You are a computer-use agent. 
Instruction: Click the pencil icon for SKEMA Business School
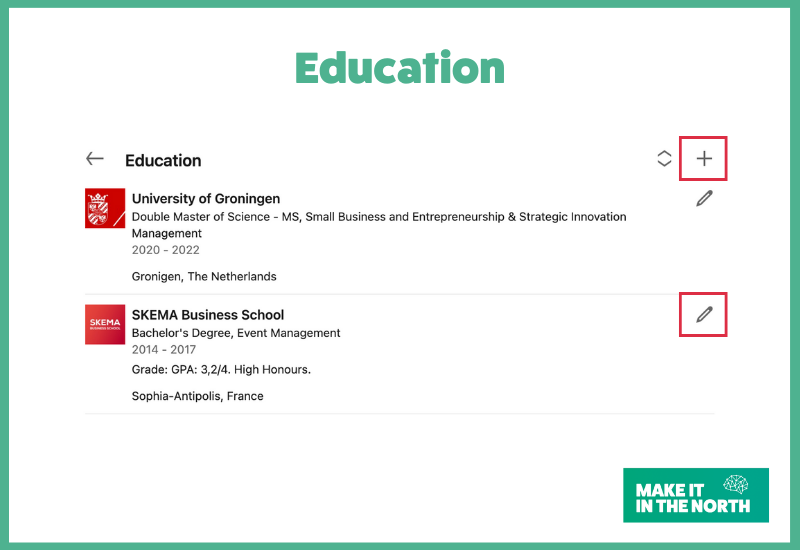click(704, 315)
